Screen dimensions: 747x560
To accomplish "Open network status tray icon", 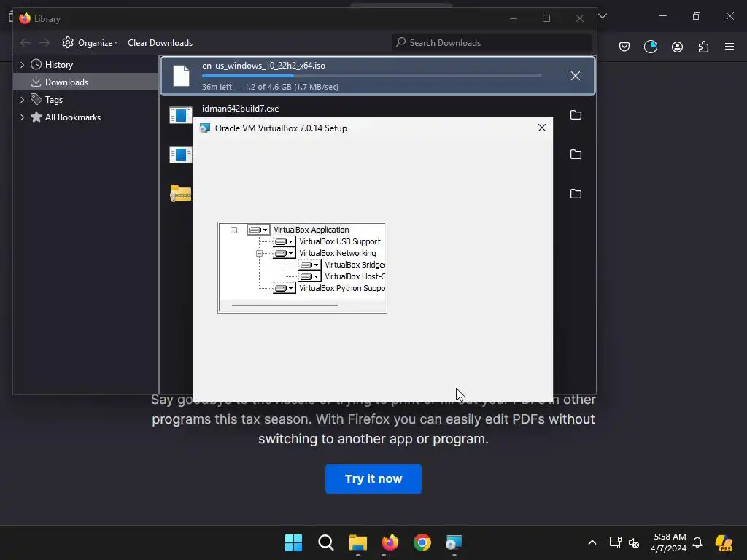I will [x=615, y=542].
